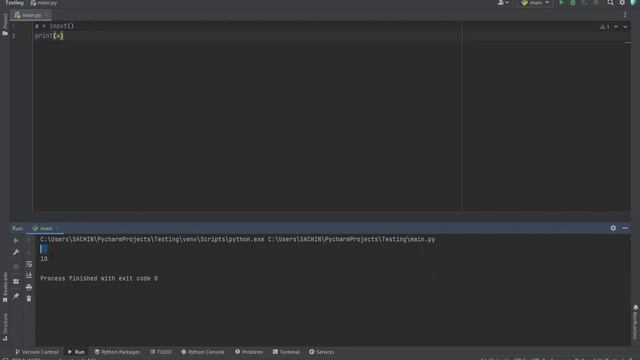Click the python.exe command path line in the console
Image resolution: width=640 pixels, height=360 pixels.
pos(238,239)
